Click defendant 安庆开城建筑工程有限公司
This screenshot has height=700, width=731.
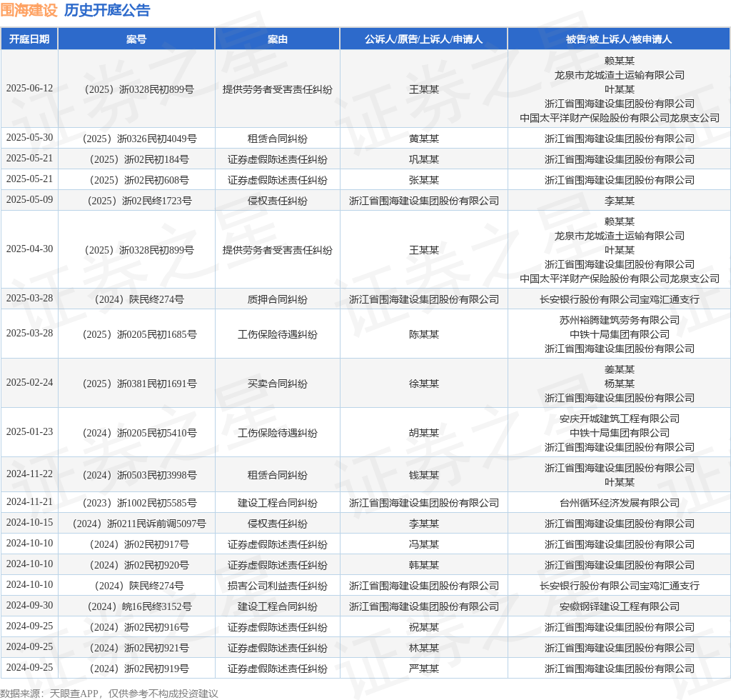619,419
